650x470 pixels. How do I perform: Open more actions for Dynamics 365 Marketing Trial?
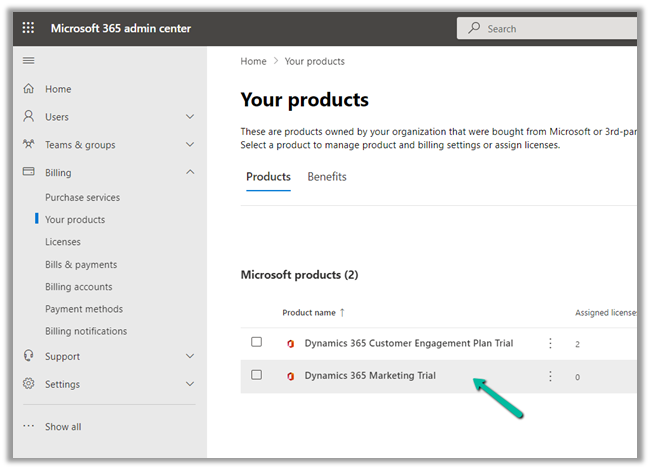pyautogui.click(x=550, y=376)
